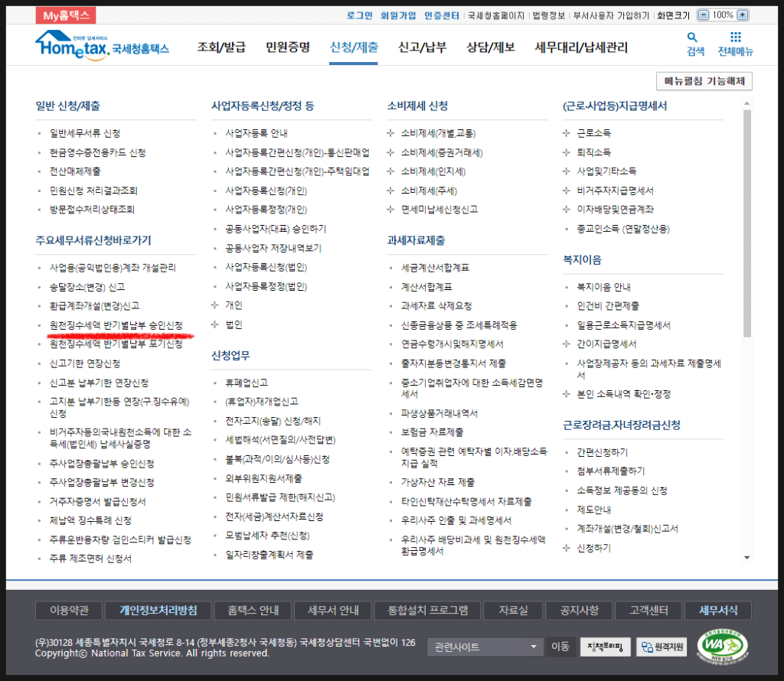Toggle 메뉴펼침 기능해제 button
Viewport: 784px width, 681px height.
[704, 81]
